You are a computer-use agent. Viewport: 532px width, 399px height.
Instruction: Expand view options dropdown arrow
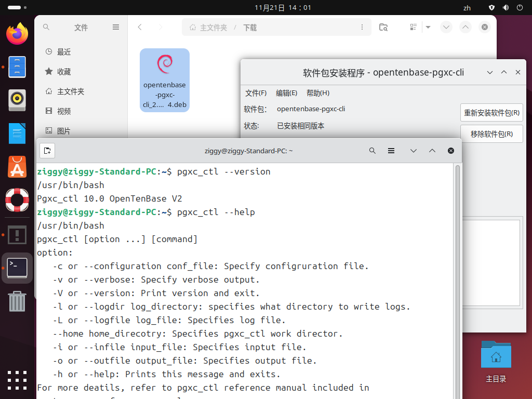click(x=428, y=27)
